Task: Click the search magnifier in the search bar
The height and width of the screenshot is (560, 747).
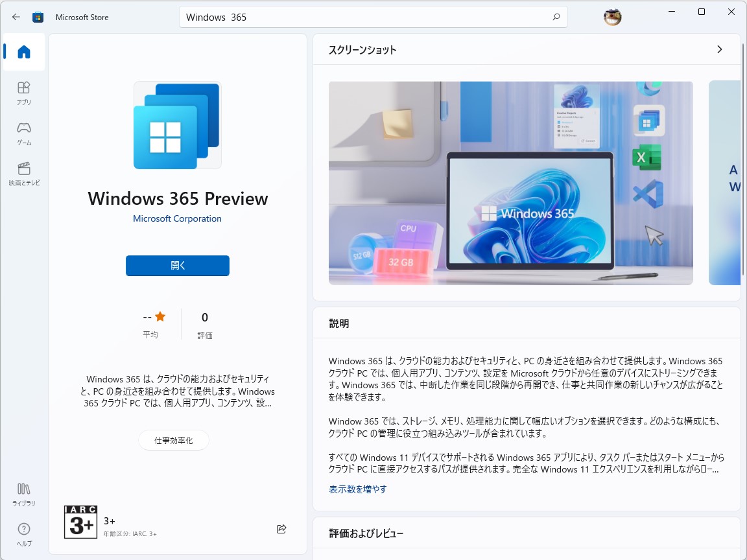Action: [x=556, y=17]
